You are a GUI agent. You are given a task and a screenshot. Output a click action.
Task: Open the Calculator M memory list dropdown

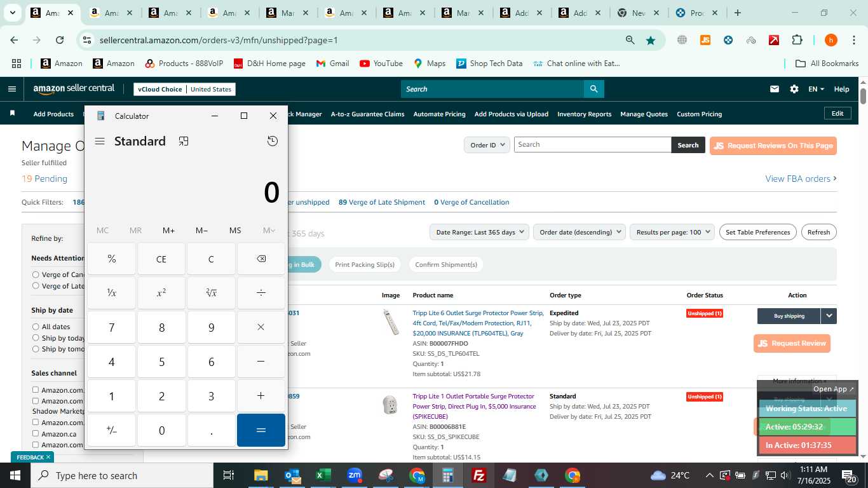point(269,230)
